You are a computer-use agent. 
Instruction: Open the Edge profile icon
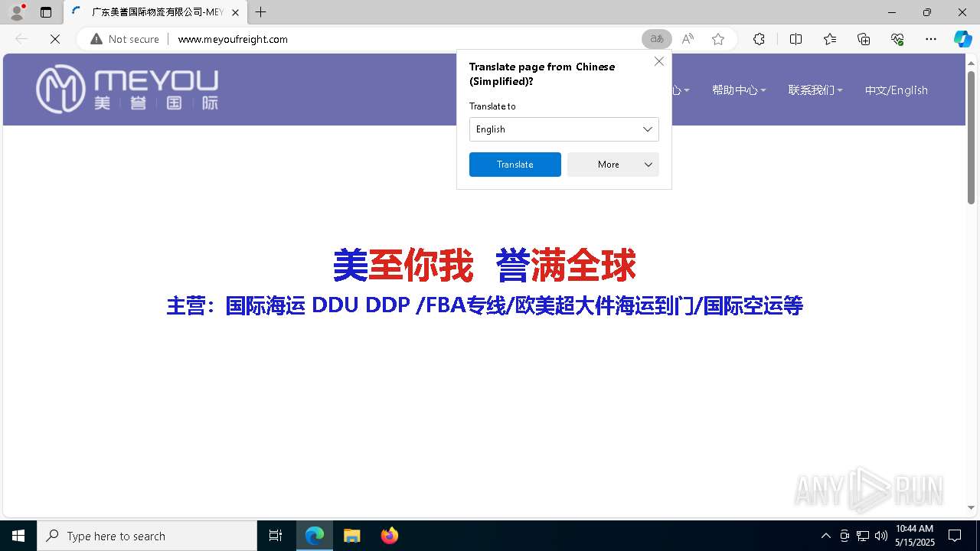click(16, 12)
